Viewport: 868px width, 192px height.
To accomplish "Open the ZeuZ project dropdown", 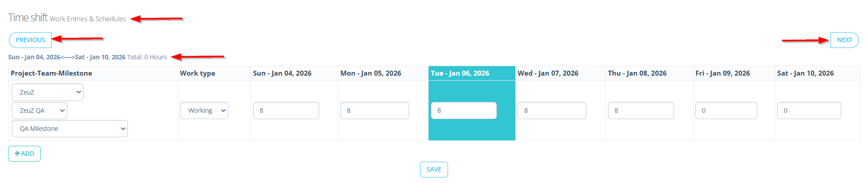I will [x=47, y=92].
